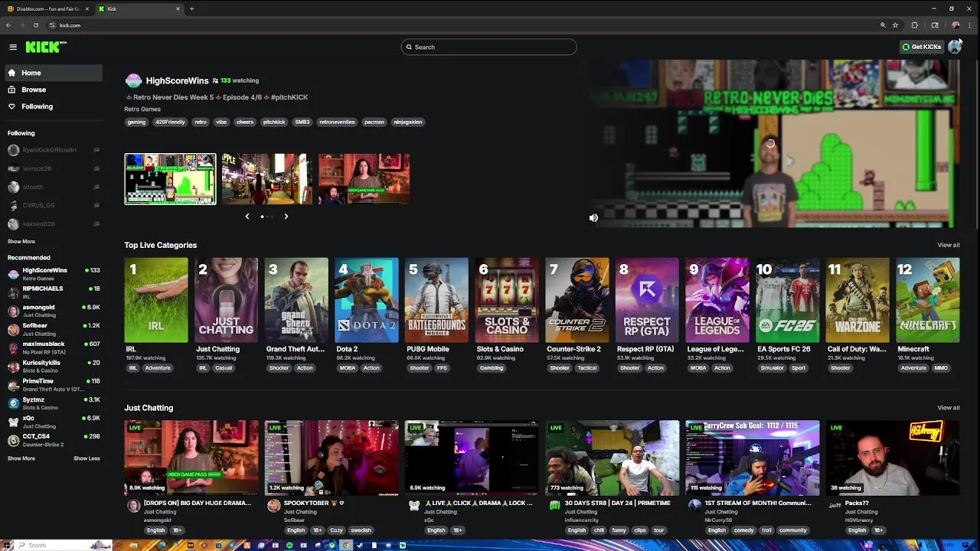Click the Retro Games category link
This screenshot has width=980, height=551.
[142, 109]
